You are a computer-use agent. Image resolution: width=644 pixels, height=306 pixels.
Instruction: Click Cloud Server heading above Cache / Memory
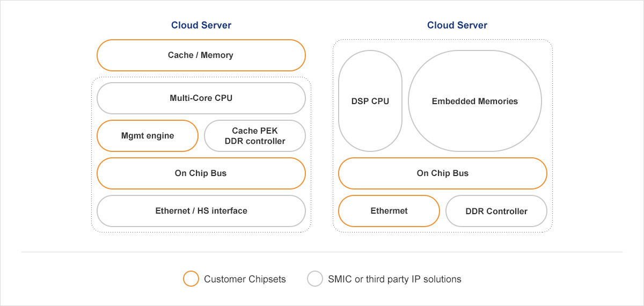201,25
